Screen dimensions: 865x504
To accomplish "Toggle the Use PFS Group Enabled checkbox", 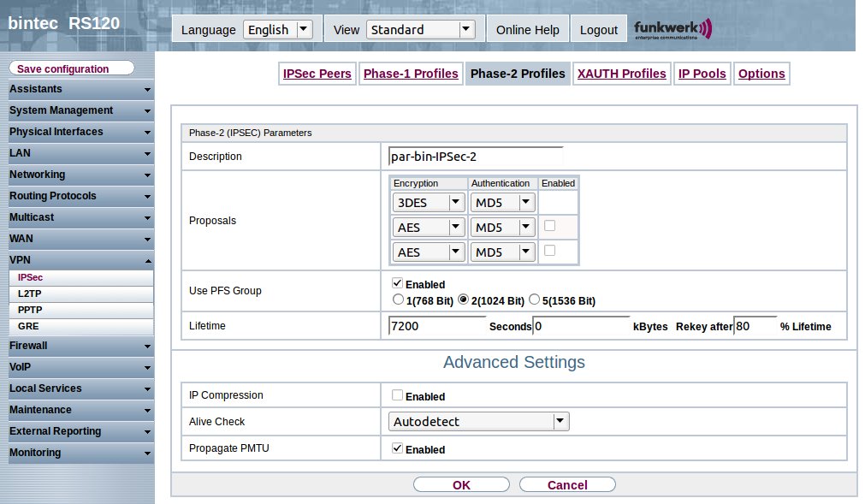I will point(397,283).
